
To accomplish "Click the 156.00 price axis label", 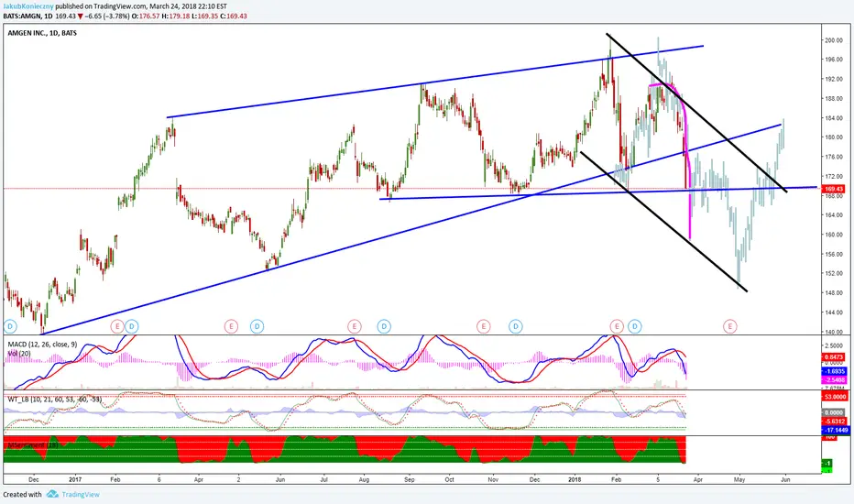I will coord(833,254).
